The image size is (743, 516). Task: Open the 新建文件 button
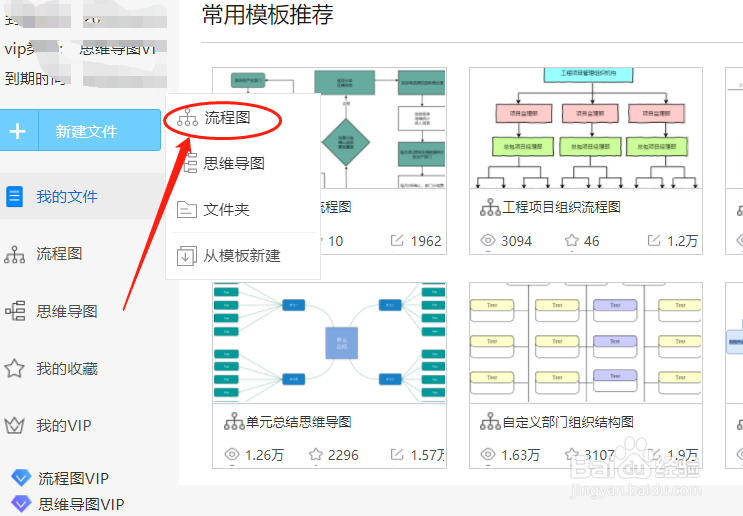click(80, 130)
